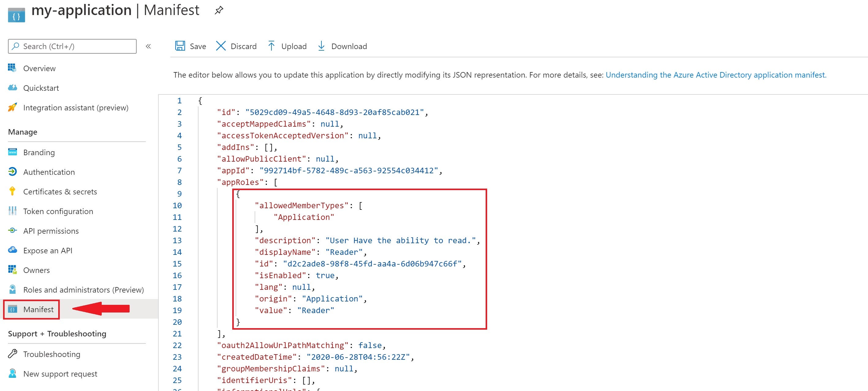The height and width of the screenshot is (391, 868).
Task: Click the Quickstart rocket icon
Action: 12,87
